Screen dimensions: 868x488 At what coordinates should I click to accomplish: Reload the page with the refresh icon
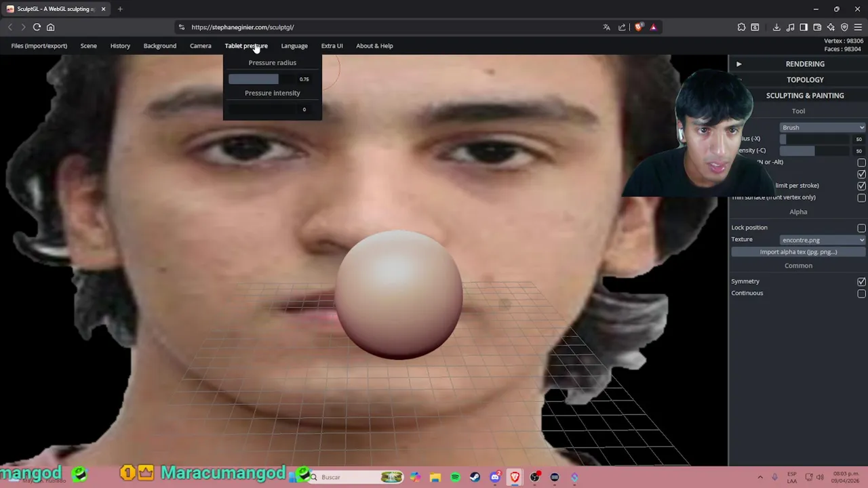coord(37,27)
